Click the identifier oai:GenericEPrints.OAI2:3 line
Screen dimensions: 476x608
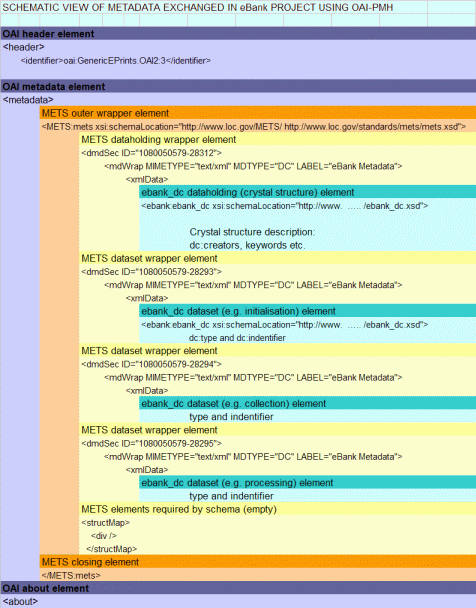pyautogui.click(x=116, y=60)
